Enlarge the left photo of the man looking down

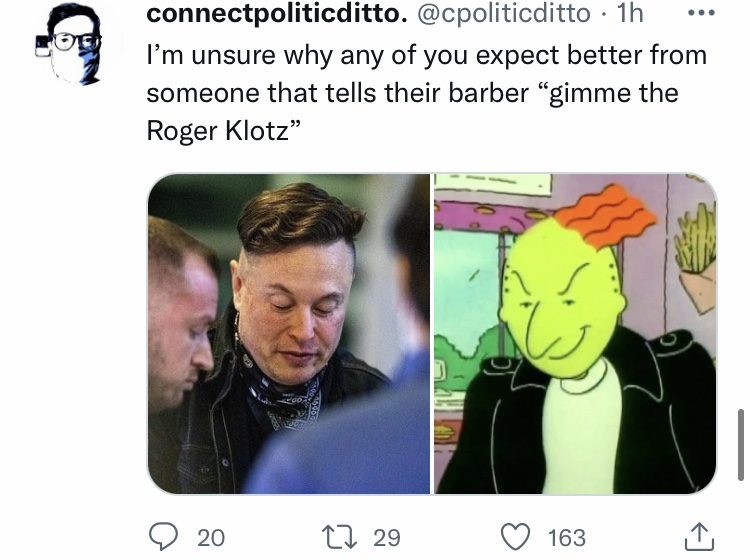(x=289, y=333)
